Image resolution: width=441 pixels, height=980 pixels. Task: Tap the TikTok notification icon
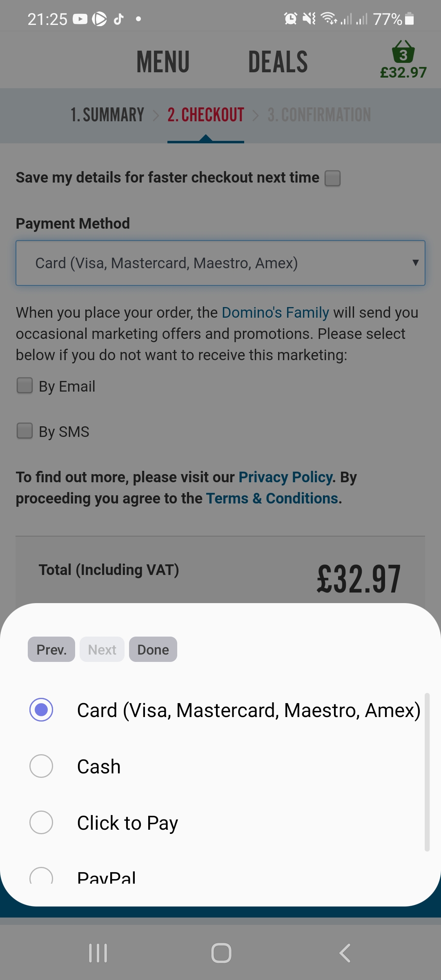[118, 19]
